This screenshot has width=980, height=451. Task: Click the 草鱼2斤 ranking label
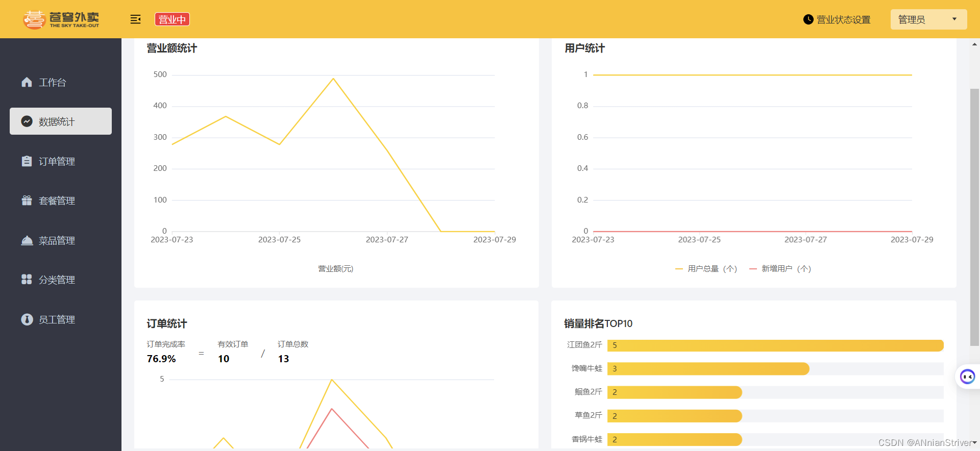[x=589, y=415]
